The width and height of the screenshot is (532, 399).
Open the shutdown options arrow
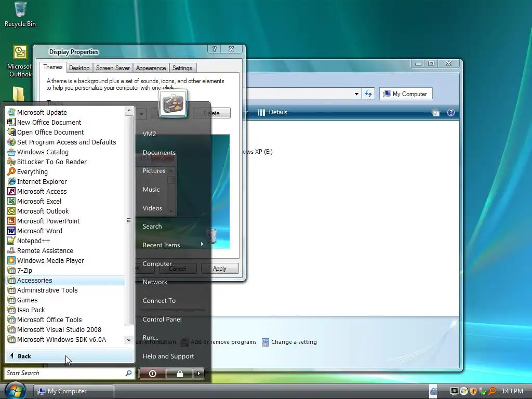(x=199, y=374)
